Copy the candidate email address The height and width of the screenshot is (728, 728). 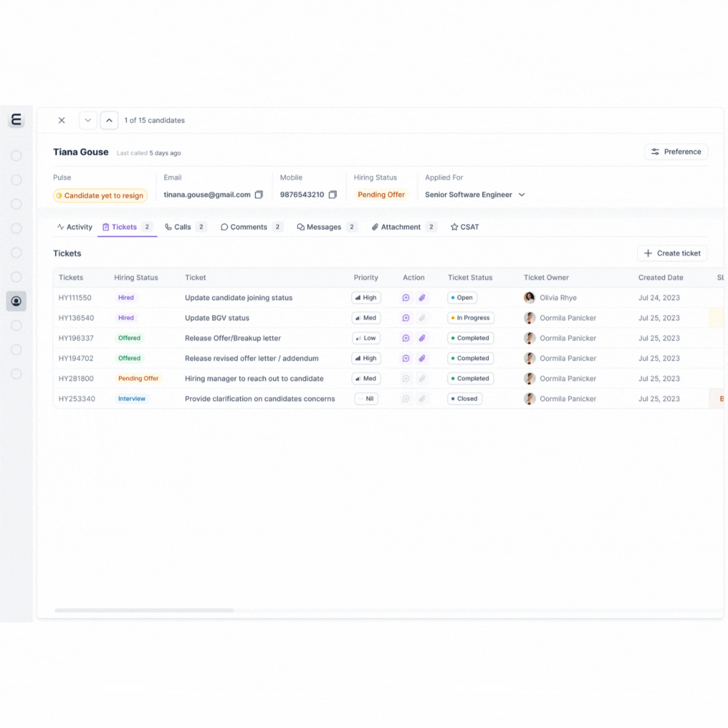pos(259,195)
